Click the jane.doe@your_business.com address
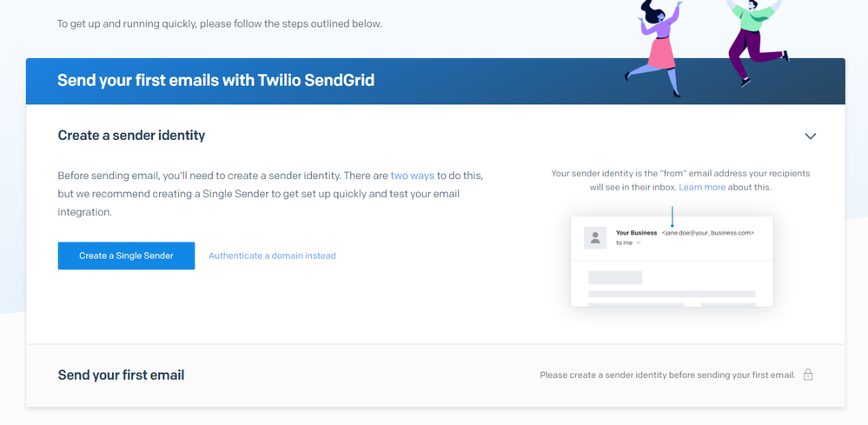The image size is (868, 425). pos(708,233)
